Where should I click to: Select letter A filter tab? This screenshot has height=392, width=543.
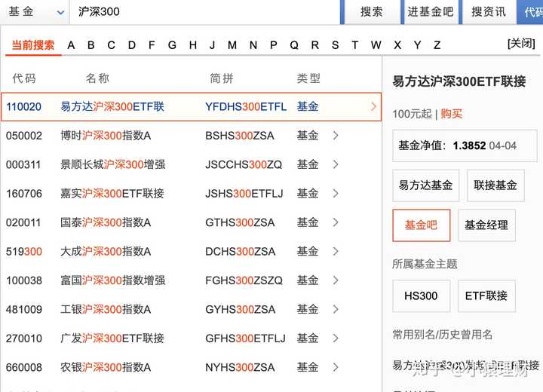71,45
